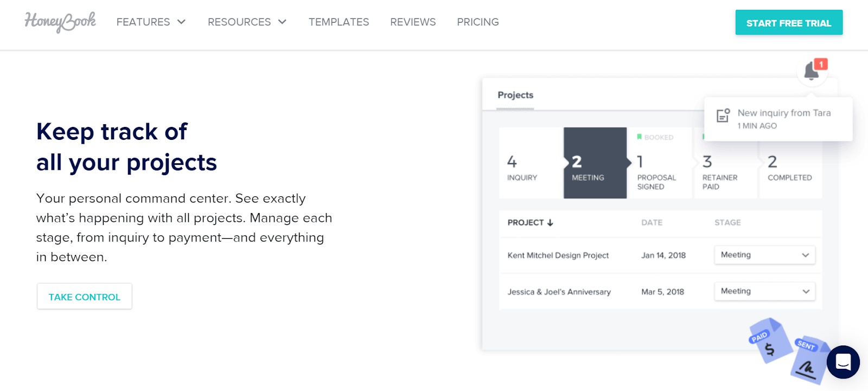The image size is (868, 391).
Task: Click the red notification badge
Action: click(x=821, y=64)
